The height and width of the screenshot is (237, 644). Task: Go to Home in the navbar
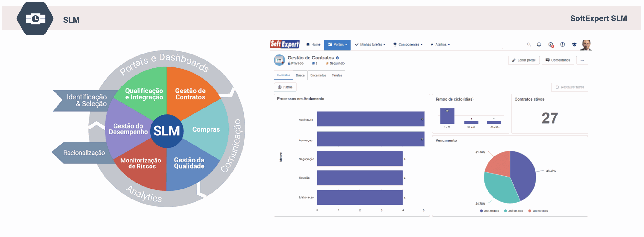click(313, 45)
